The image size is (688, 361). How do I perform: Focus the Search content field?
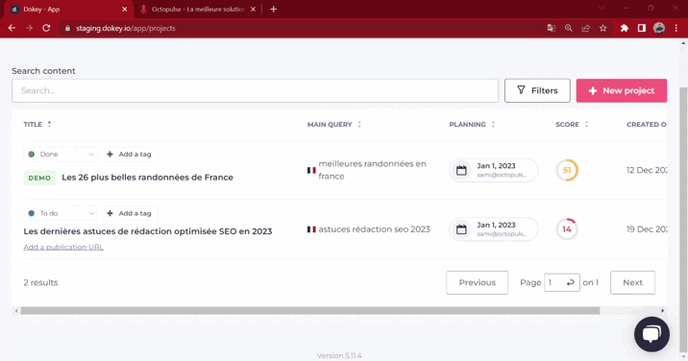[x=255, y=91]
